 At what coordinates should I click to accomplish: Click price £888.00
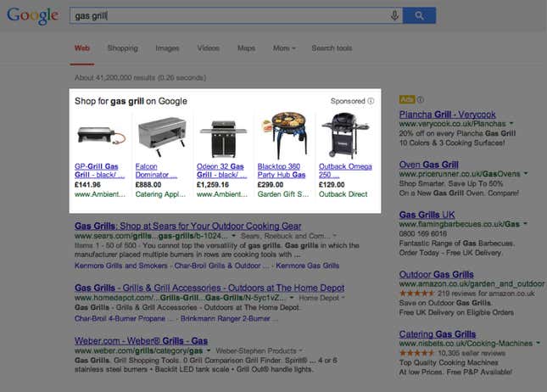tap(148, 185)
